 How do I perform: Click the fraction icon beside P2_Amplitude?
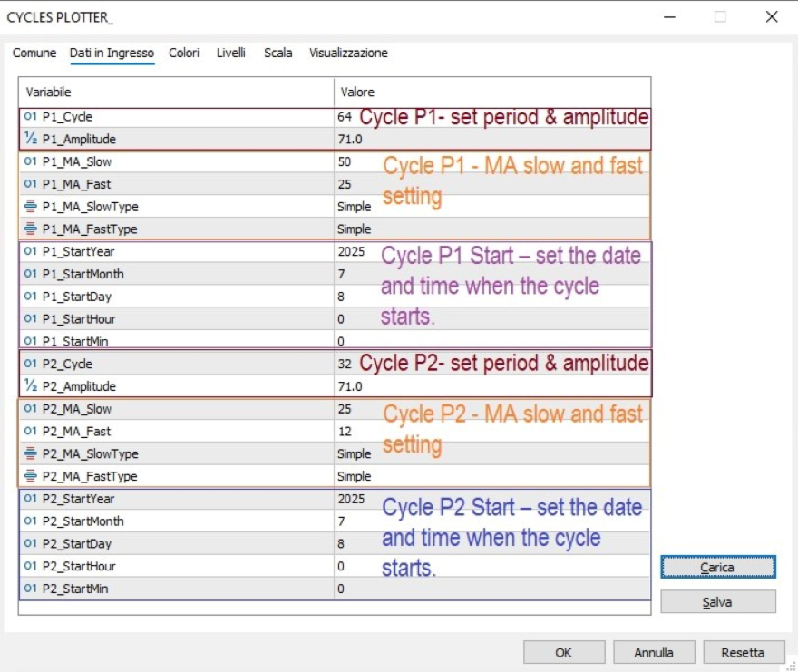[31, 386]
